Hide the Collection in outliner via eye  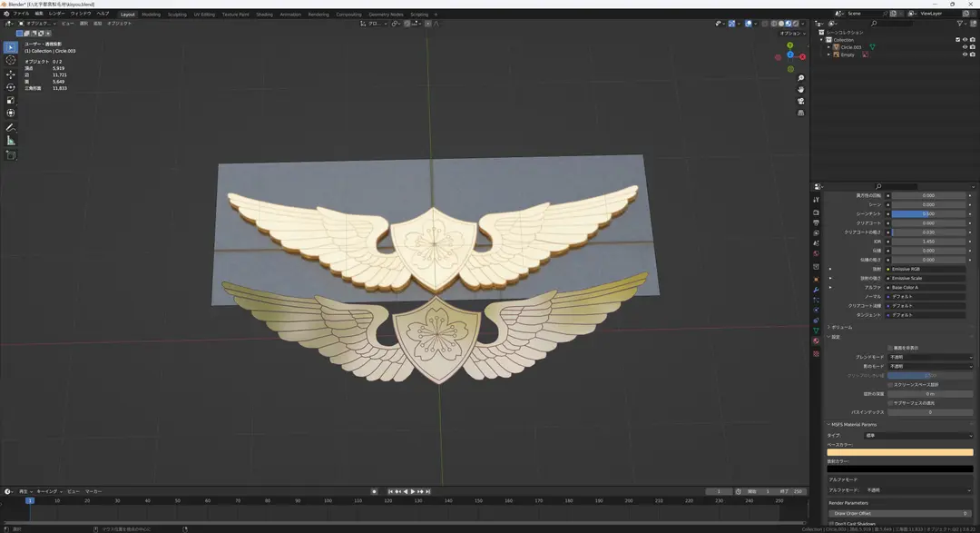(965, 39)
